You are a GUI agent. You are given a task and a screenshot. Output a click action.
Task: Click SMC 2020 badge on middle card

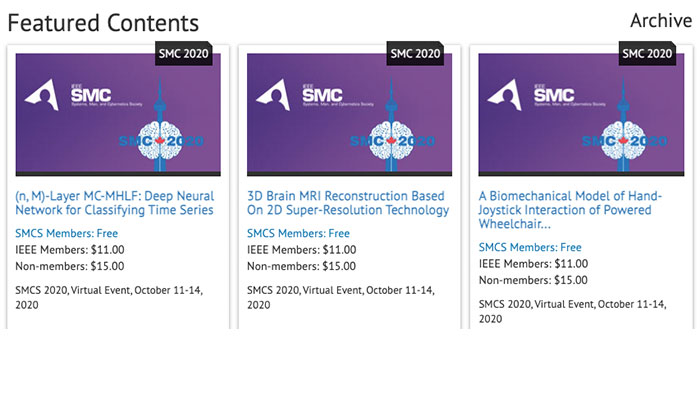tap(415, 54)
